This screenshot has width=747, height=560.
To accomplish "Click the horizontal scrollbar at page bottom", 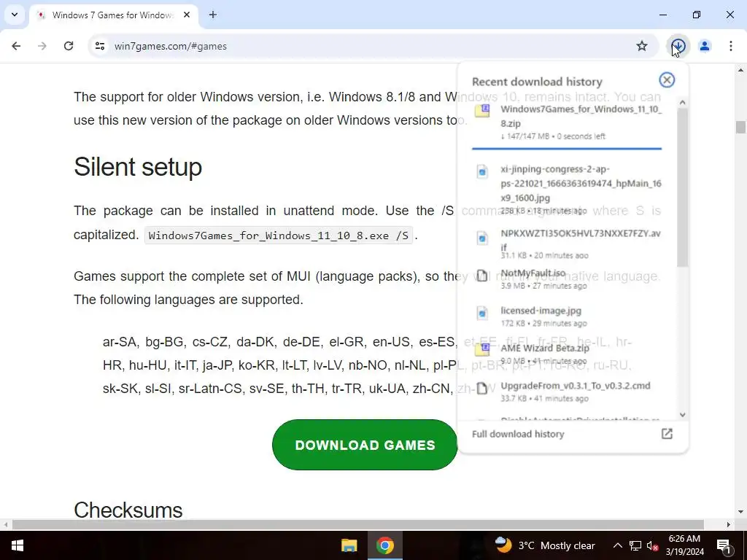I will click(357, 524).
